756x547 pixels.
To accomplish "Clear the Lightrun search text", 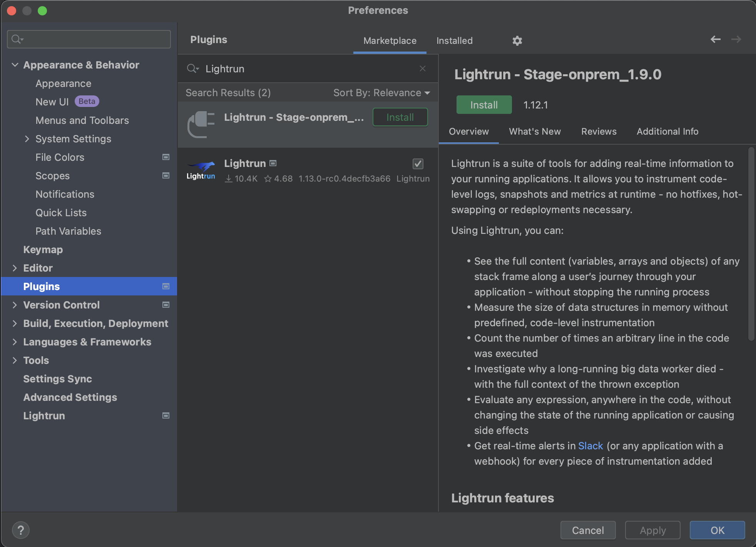I will 422,68.
